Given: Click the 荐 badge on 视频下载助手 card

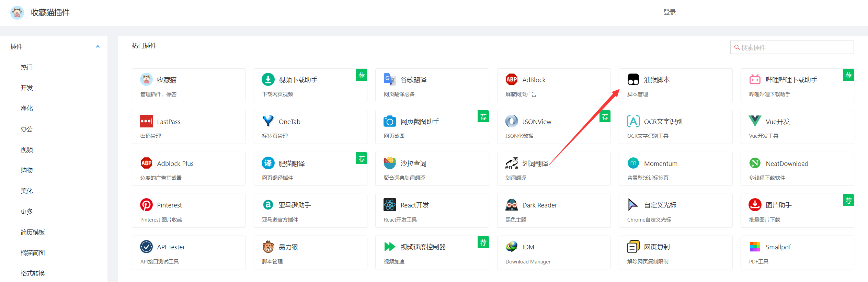Looking at the screenshot, I should click(361, 75).
